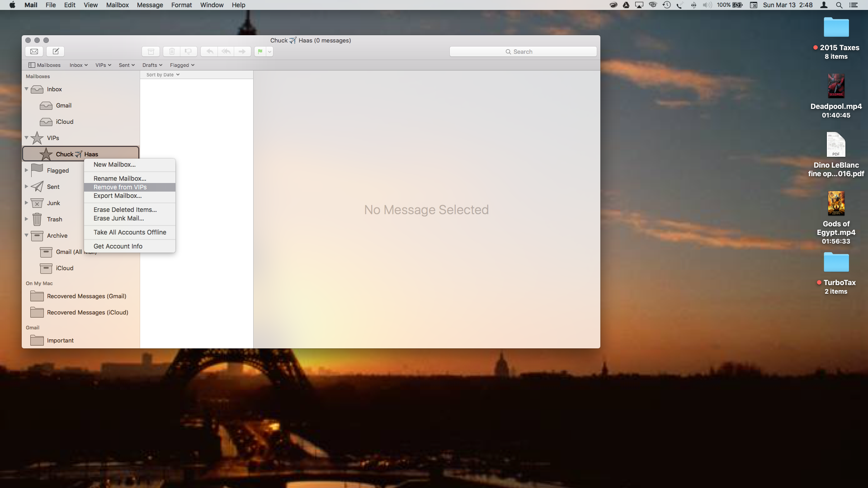
Task: Expand the Flagged mailbox triangle
Action: point(26,170)
